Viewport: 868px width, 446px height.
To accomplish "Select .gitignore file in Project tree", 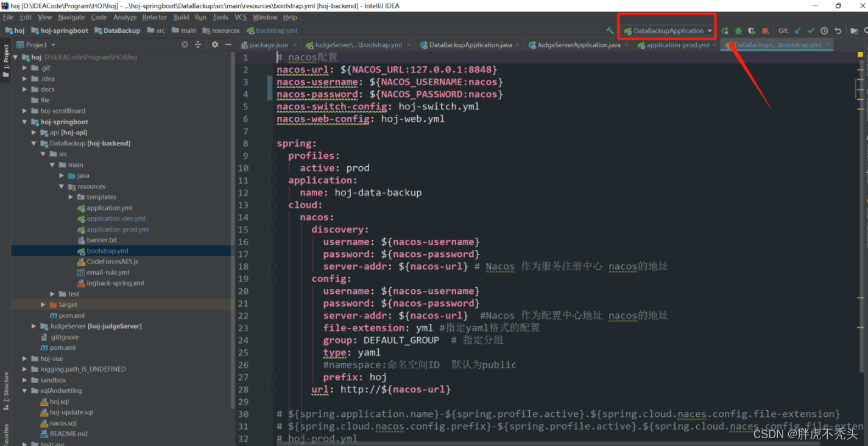I will (x=59, y=337).
